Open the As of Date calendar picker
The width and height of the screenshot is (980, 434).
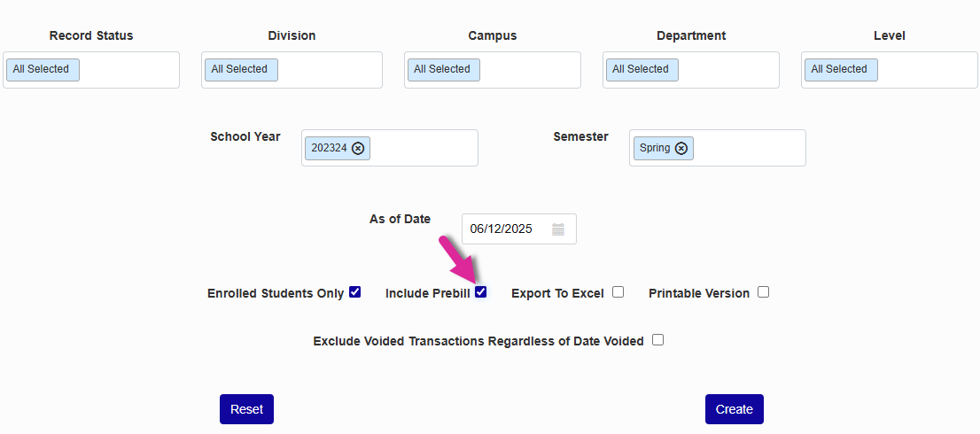(558, 229)
